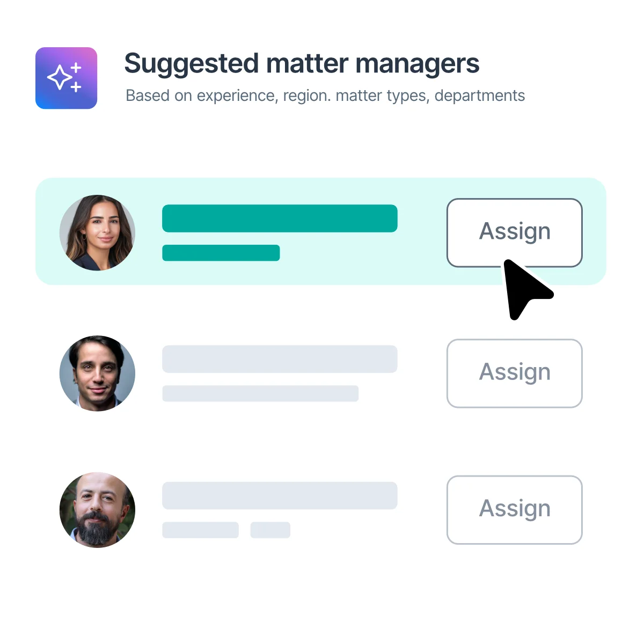
Task: Click the "Based on experience" subtitle text
Action: (x=325, y=96)
